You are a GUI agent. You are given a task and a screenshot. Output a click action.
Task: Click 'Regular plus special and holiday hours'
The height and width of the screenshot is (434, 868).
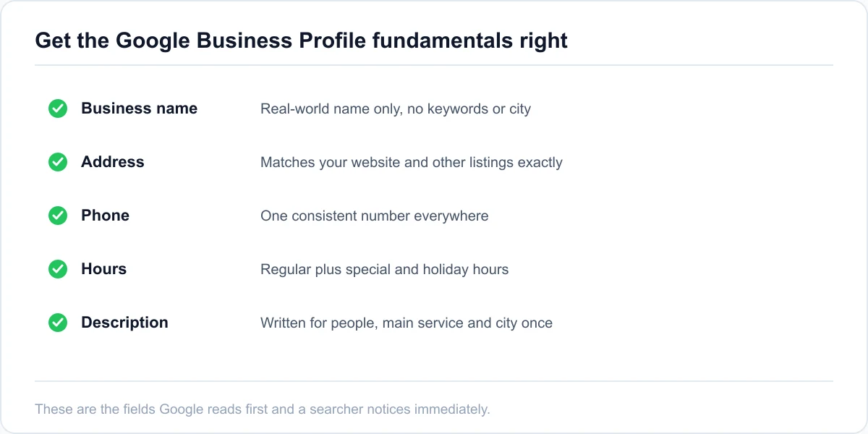tap(385, 270)
